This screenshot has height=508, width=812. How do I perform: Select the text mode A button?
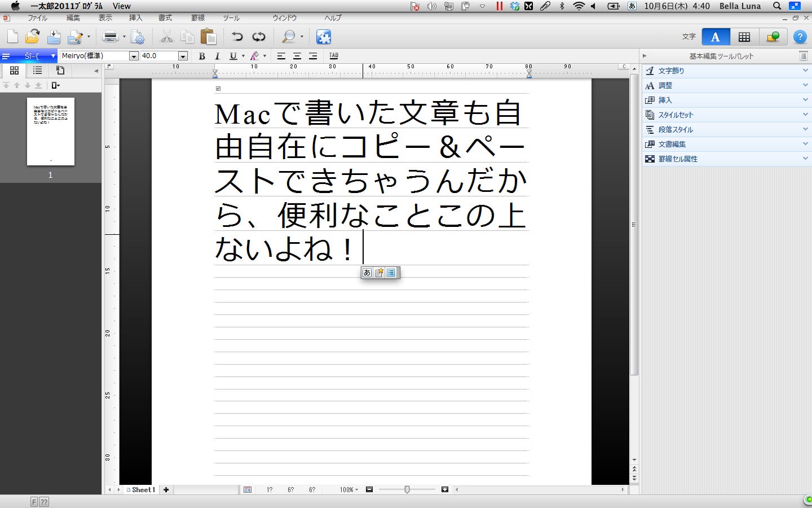[716, 37]
